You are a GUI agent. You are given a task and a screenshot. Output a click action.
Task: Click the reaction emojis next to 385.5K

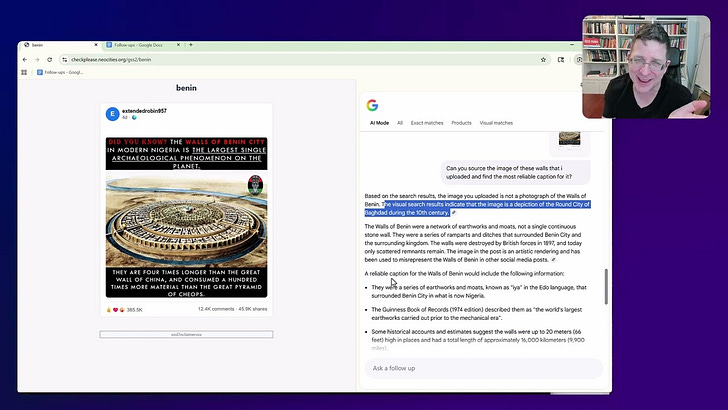(x=116, y=310)
